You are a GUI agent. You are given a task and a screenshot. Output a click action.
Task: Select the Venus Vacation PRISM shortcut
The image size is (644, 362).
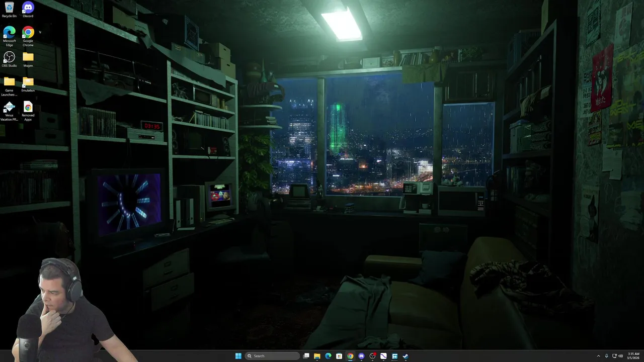[9, 111]
